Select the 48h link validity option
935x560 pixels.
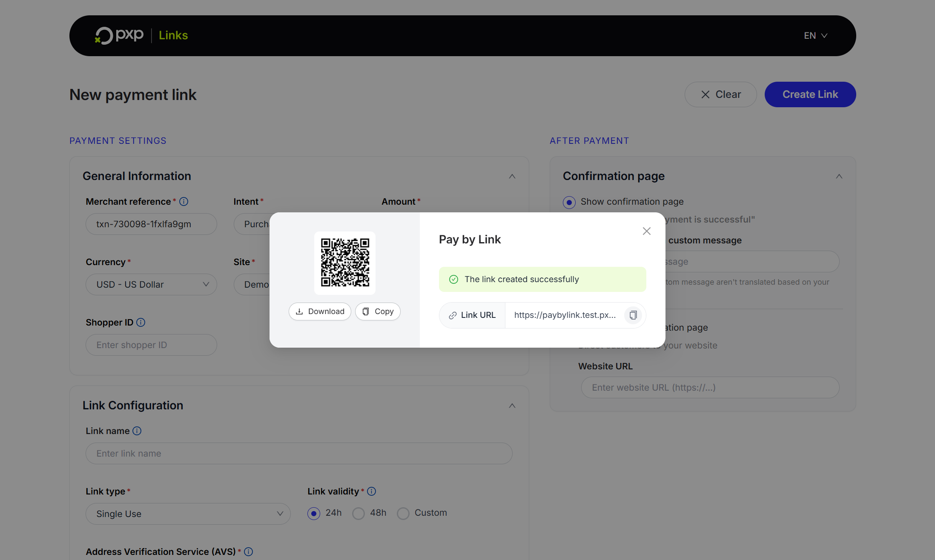[358, 514]
